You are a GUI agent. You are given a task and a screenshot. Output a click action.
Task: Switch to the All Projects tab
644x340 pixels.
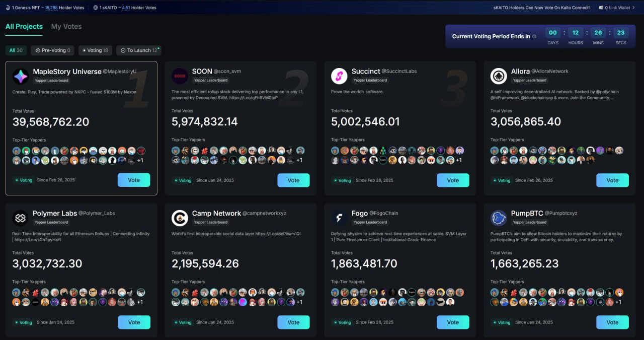24,27
